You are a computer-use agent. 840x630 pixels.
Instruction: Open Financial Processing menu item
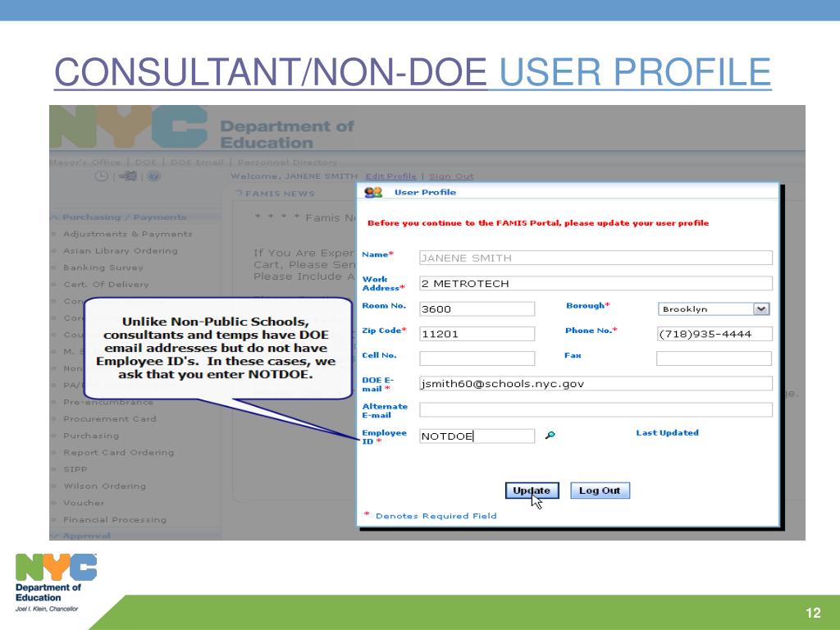pos(115,519)
